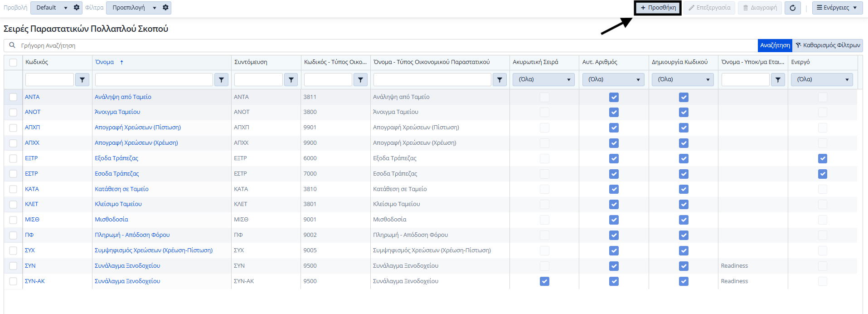Screen dimensions: 868x314
Task: Expand the Προεπιλογή filter dropdown
Action: pyautogui.click(x=155, y=8)
